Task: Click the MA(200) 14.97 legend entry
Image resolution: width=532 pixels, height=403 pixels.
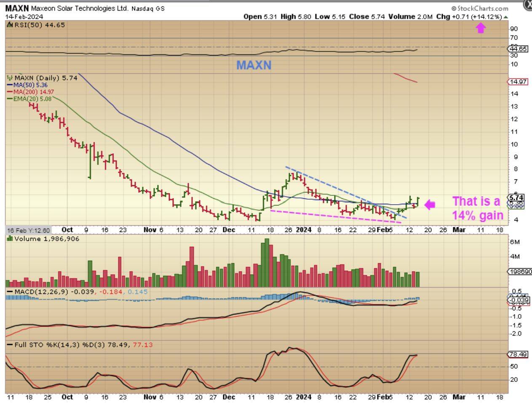Action: coord(30,92)
